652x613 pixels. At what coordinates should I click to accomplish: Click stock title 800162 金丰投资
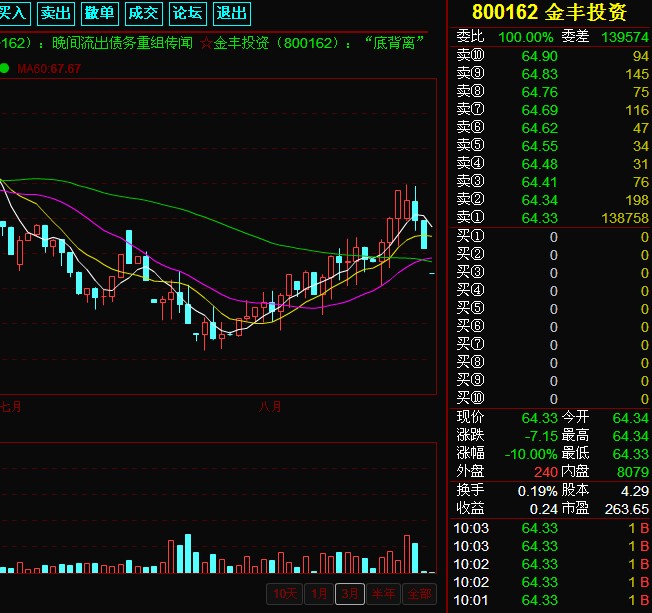(549, 12)
